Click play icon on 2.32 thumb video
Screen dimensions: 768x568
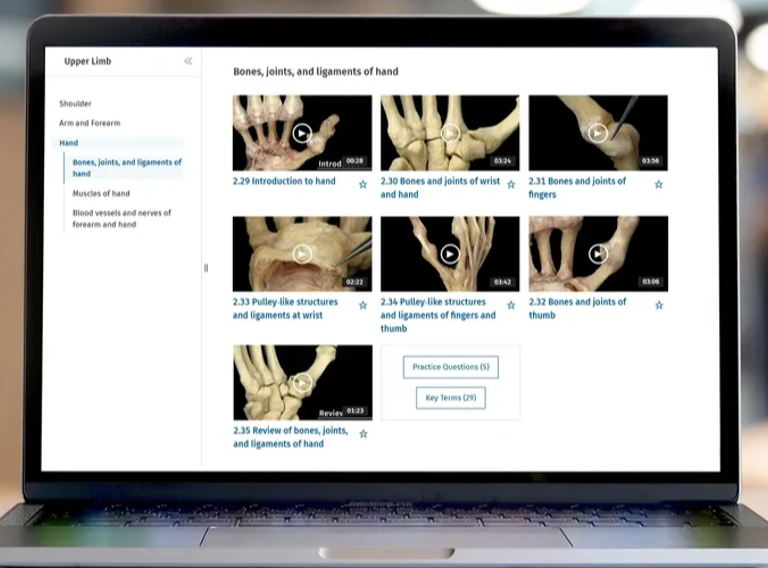[x=598, y=254]
